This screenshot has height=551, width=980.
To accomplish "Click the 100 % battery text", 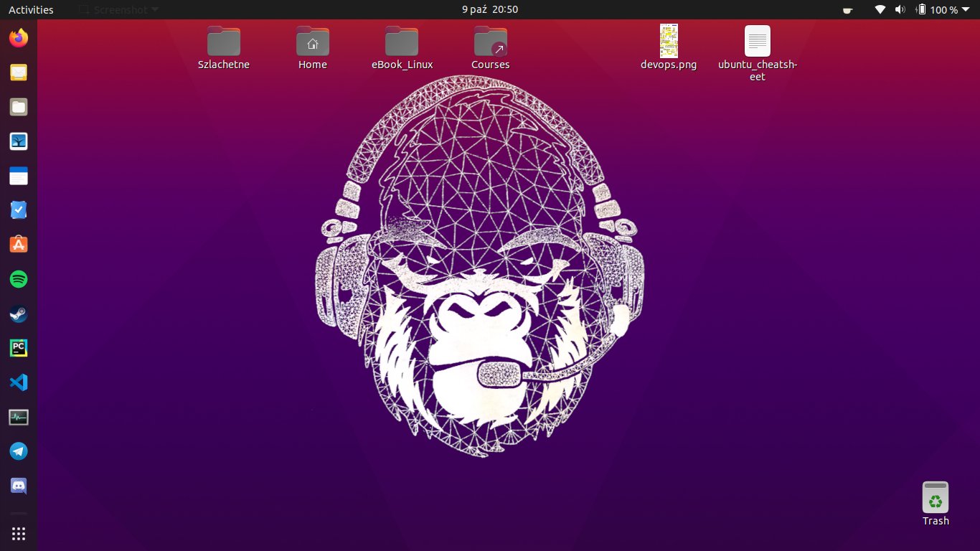I will (x=944, y=10).
